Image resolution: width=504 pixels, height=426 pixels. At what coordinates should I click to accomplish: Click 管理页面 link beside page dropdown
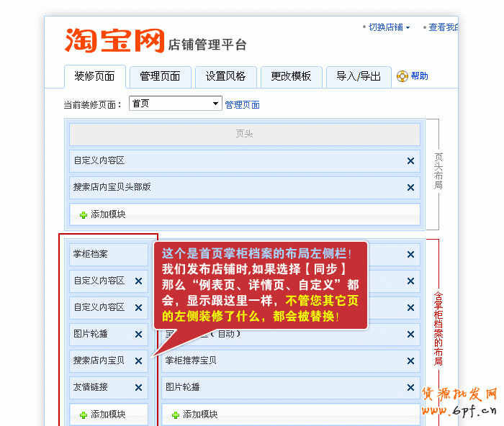(x=243, y=105)
